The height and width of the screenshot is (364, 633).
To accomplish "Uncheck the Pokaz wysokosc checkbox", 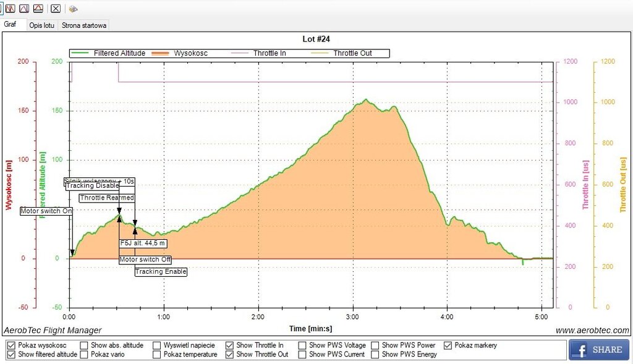I will tap(11, 345).
